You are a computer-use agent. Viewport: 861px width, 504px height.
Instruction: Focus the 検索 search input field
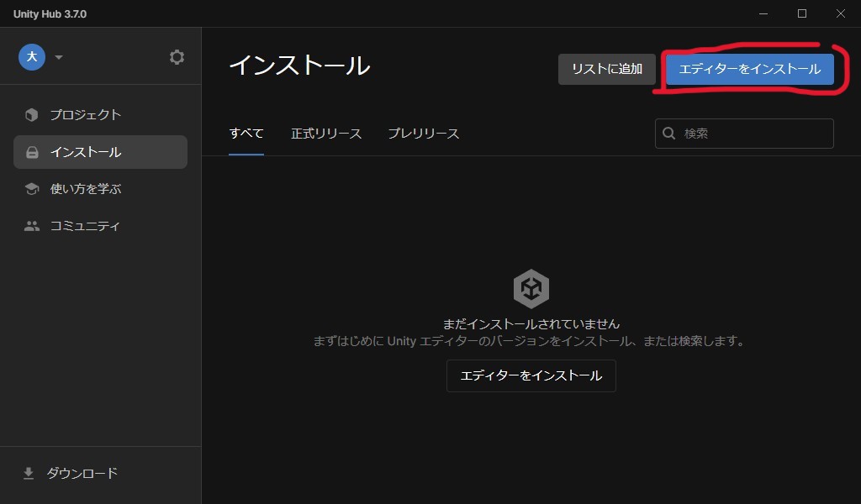pyautogui.click(x=754, y=134)
